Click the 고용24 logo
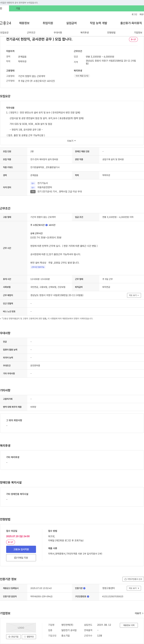Screen dimensions: 144x644 (x=6, y=23)
